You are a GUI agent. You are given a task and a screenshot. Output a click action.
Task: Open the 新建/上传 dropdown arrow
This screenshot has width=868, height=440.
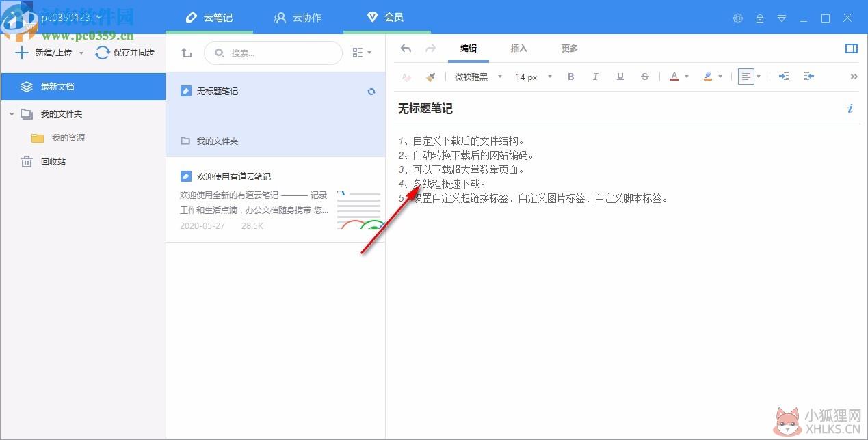81,53
